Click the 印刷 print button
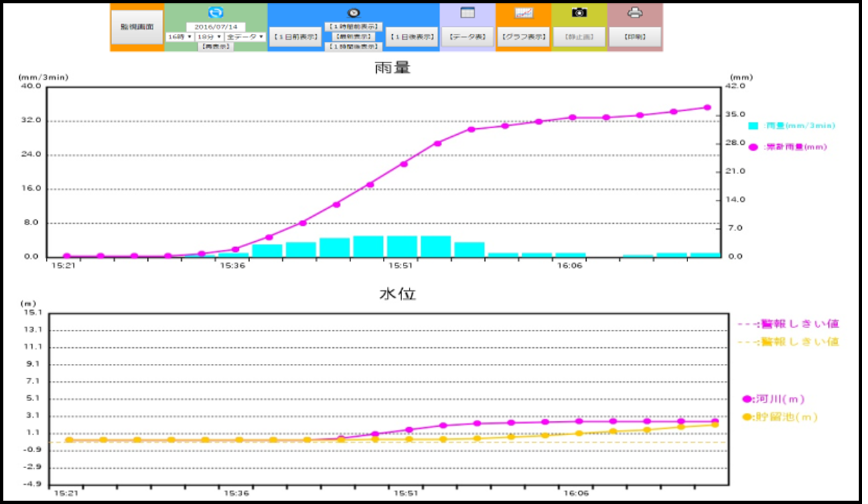This screenshot has height=504, width=868. coord(635,37)
